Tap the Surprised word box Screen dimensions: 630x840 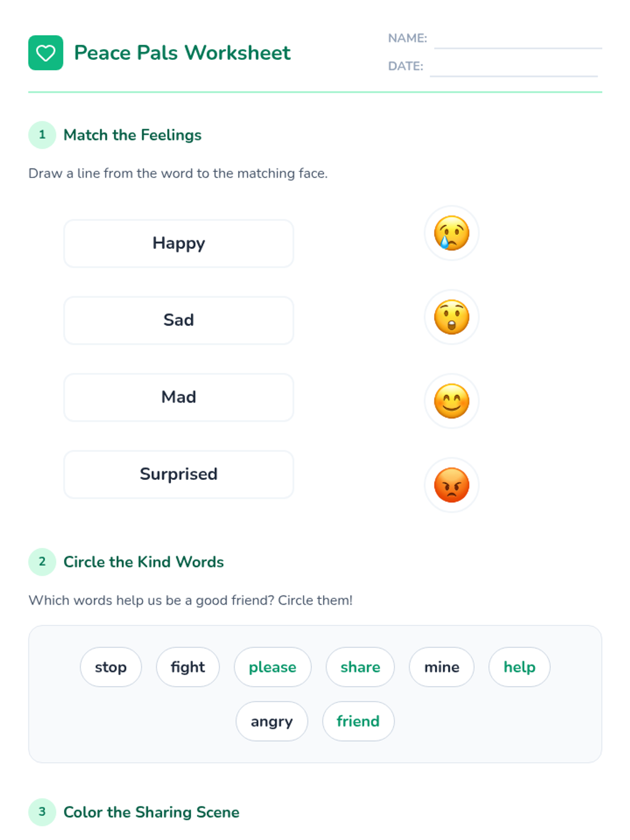click(178, 474)
